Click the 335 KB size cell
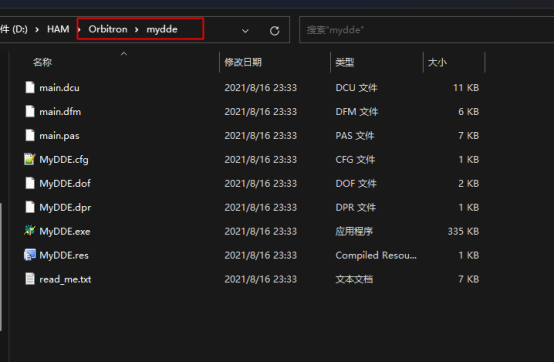Viewport: 554px width, 362px height. point(463,231)
